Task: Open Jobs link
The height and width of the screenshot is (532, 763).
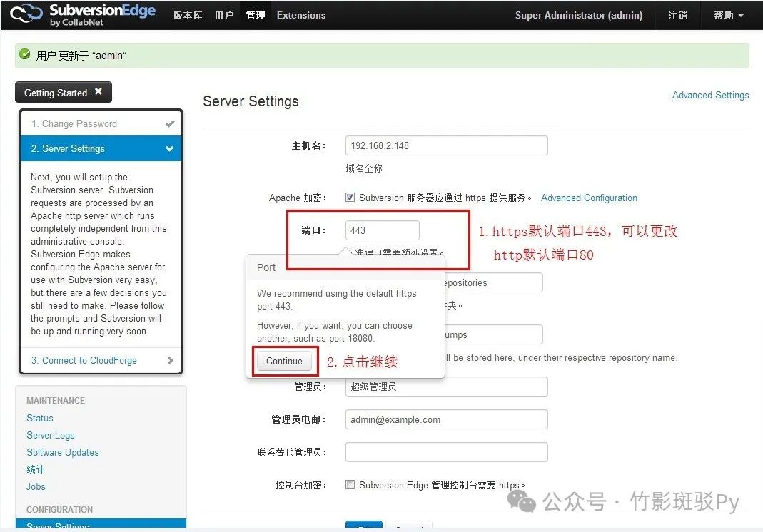Action: click(36, 487)
